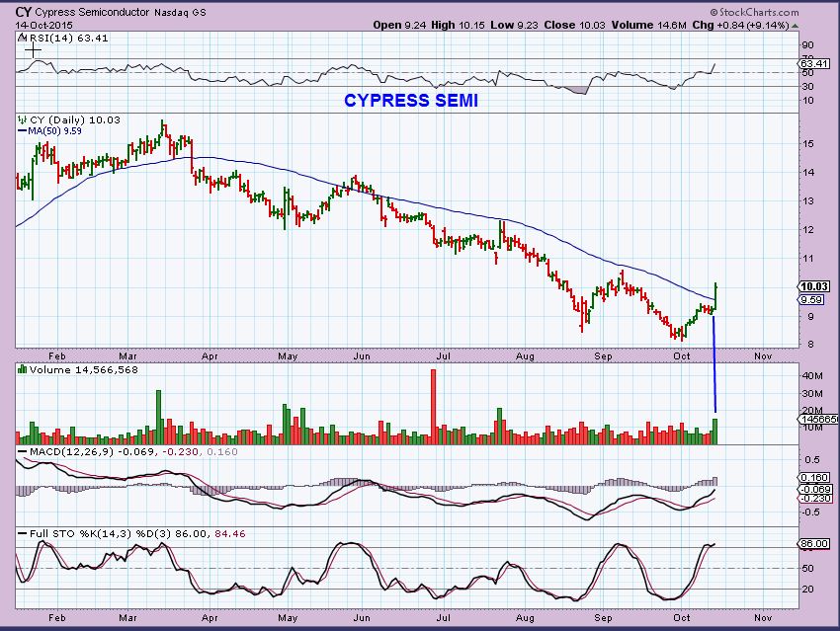Click the -0.230 tag on MACD axis
Image resolution: width=840 pixels, height=631 pixels.
[814, 499]
